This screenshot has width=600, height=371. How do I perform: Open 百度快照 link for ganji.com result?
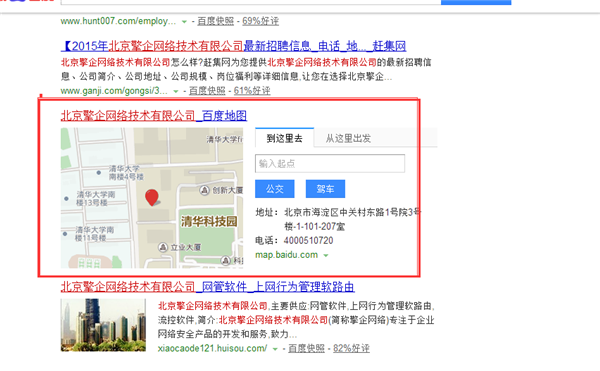click(207, 91)
